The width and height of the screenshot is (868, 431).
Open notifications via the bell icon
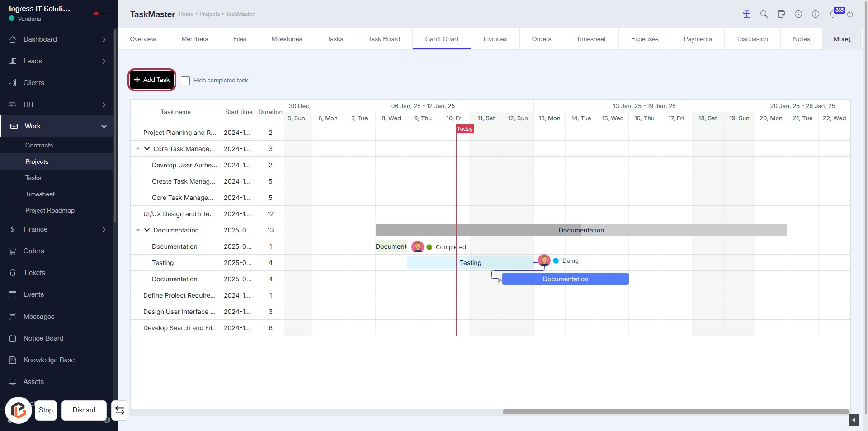tap(833, 14)
